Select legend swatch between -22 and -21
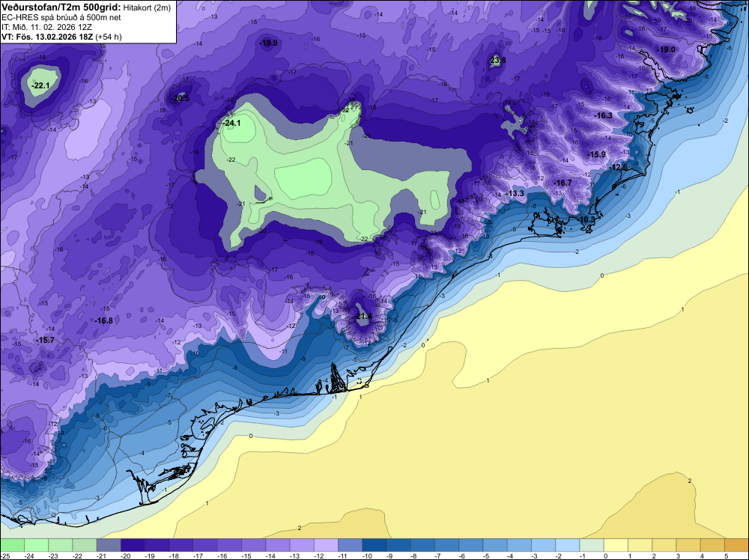The image size is (749, 560). point(85,545)
